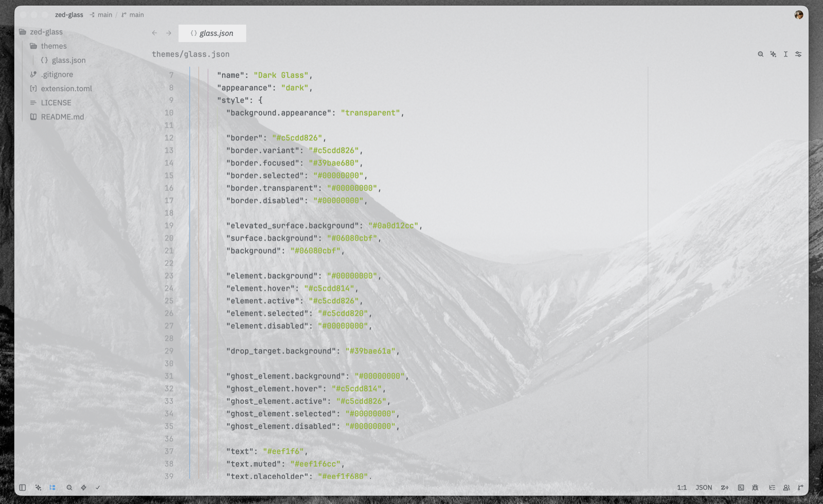Open the terminal panel icon
This screenshot has width=823, height=504.
tap(741, 488)
